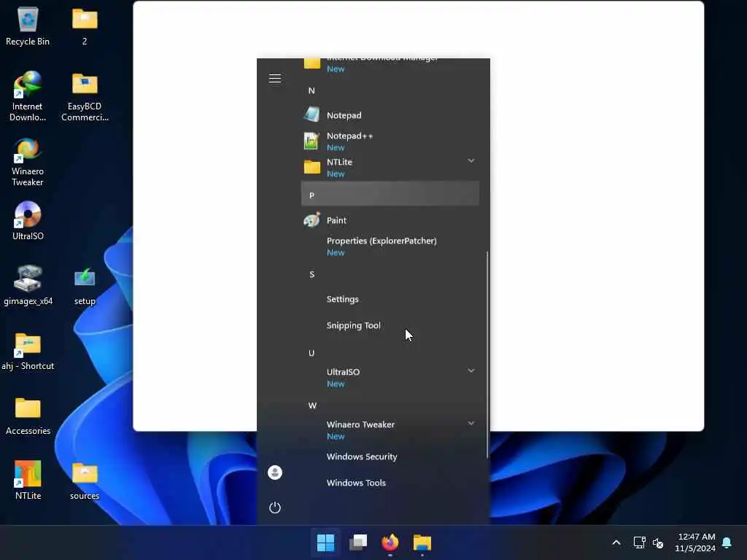Open Internet Download Manager folder in app list
Screen dimensions: 747x560
pos(390,64)
